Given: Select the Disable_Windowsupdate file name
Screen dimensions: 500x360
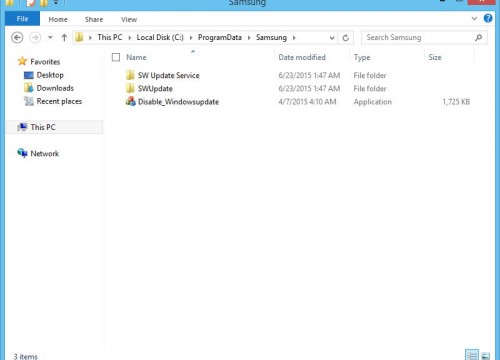Looking at the screenshot, I should 178,102.
